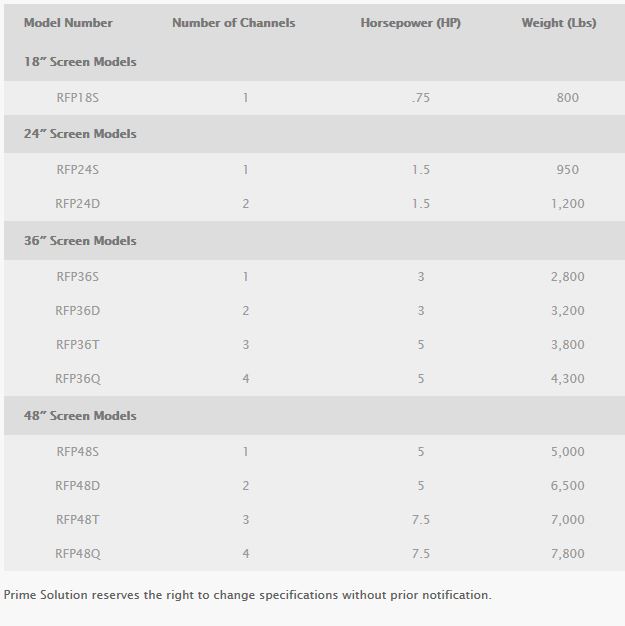This screenshot has height=626, width=625.
Task: Click the RFP36T model cell
Action: click(78, 345)
